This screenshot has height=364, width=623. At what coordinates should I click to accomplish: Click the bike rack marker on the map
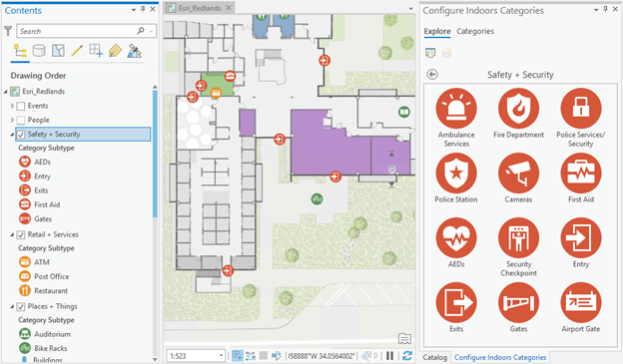coord(316,198)
